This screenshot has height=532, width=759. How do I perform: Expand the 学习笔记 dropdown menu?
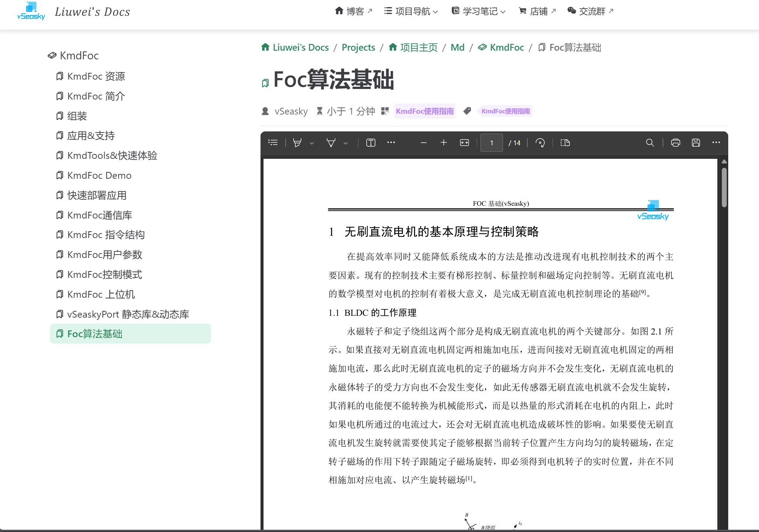tap(479, 11)
